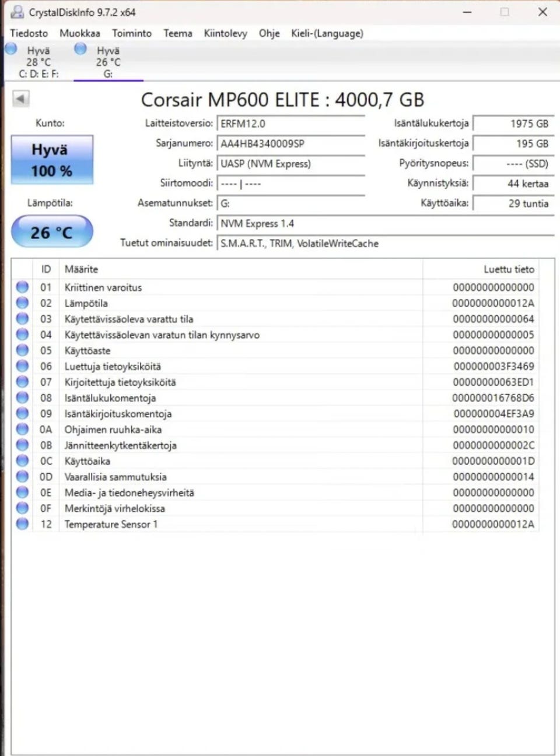Click the Isäntäkirjoituskertoja value 195 GB

513,143
